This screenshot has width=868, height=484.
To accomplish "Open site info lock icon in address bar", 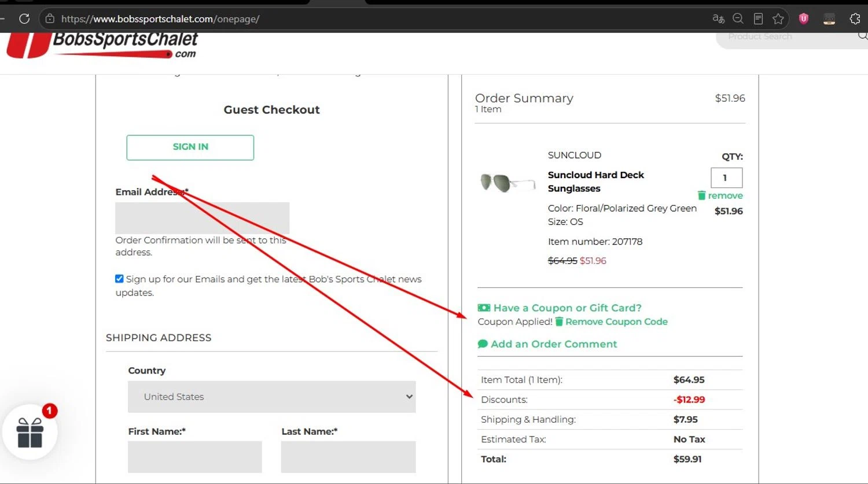I will (50, 19).
